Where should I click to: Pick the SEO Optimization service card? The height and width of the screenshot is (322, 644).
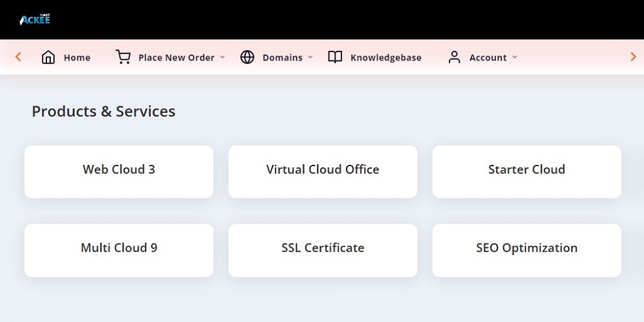pos(527,249)
